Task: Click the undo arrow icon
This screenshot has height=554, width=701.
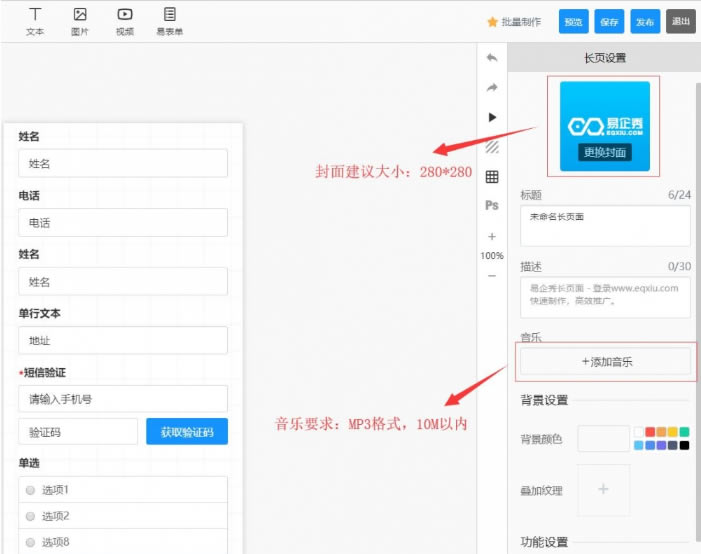Action: tap(492, 58)
